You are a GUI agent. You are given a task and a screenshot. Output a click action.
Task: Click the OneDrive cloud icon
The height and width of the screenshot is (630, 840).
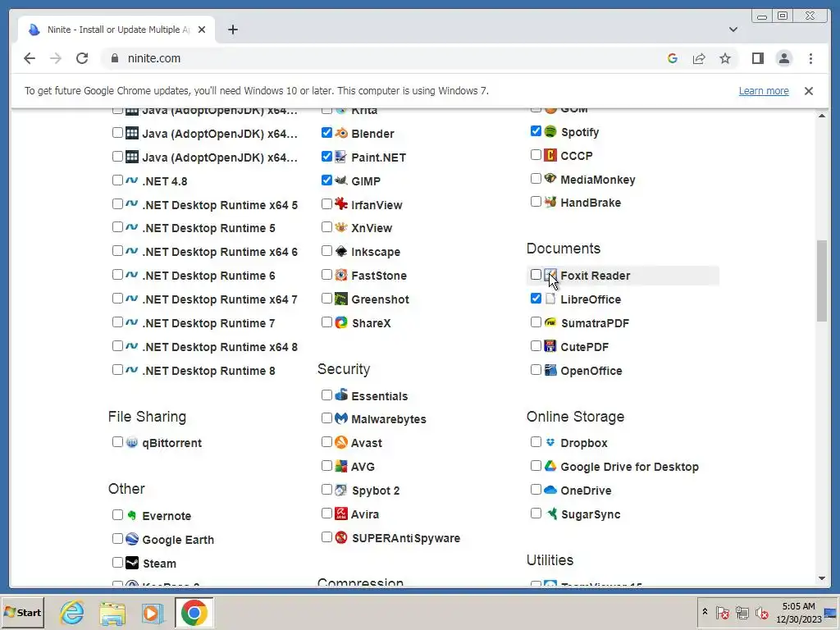pyautogui.click(x=550, y=490)
